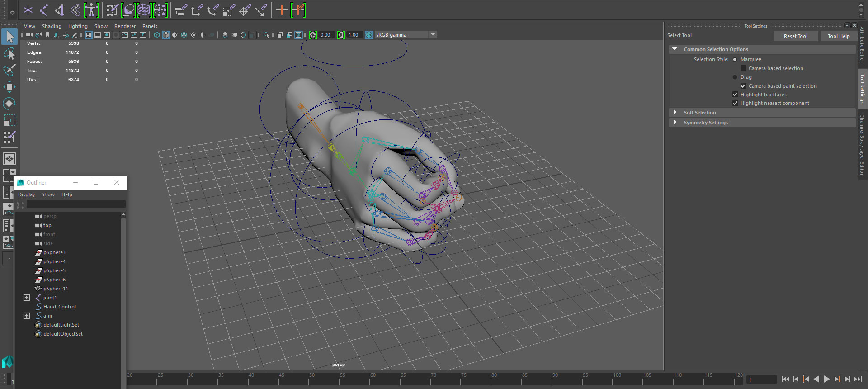Click the Reset Tool button
Image resolution: width=868 pixels, height=389 pixels.
pyautogui.click(x=795, y=36)
